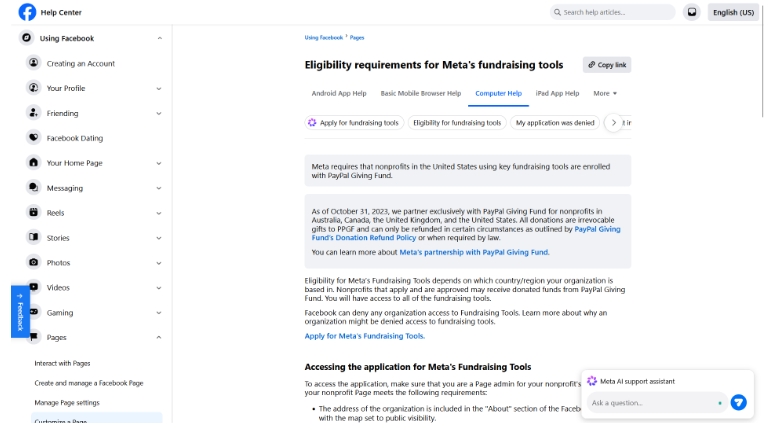Collapse the Pages section chevron
The width and height of the screenshot is (777, 430).
tap(159, 337)
